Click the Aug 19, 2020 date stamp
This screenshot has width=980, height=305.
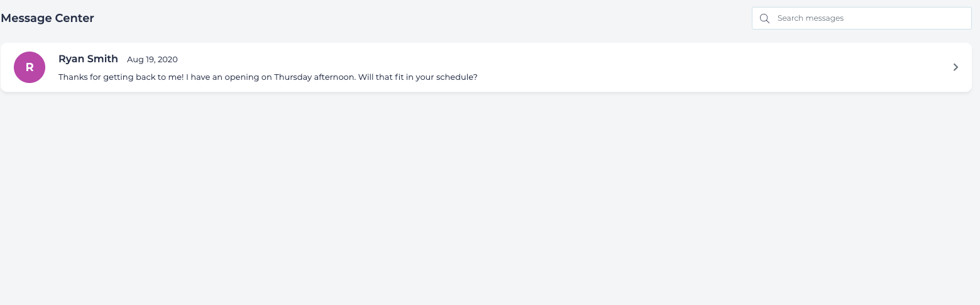152,60
